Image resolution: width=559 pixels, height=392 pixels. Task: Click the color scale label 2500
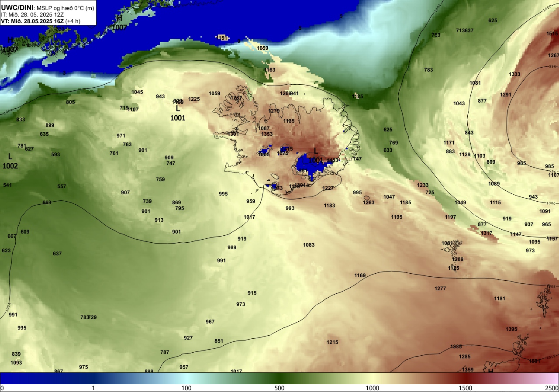[x=552, y=388]
